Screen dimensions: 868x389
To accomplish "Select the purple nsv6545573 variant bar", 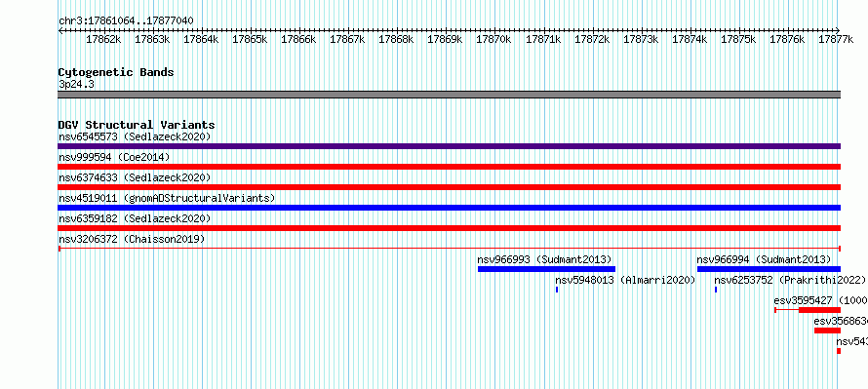I will pyautogui.click(x=449, y=146).
